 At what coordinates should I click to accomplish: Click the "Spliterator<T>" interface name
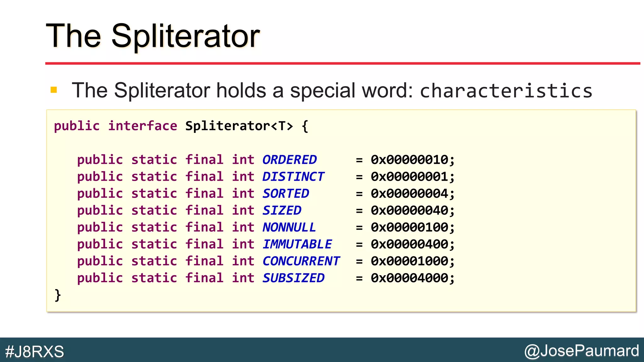239,126
